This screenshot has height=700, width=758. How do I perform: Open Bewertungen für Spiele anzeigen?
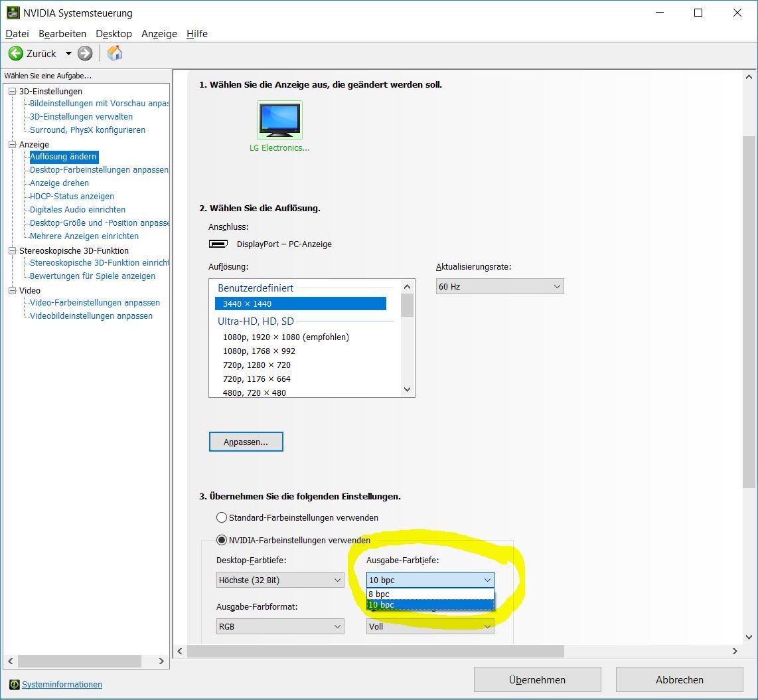tap(92, 276)
